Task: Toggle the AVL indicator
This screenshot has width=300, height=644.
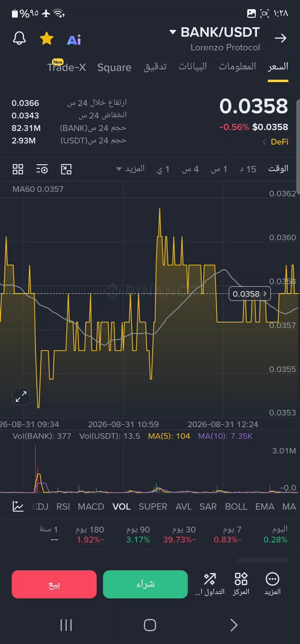Action: 184,507
